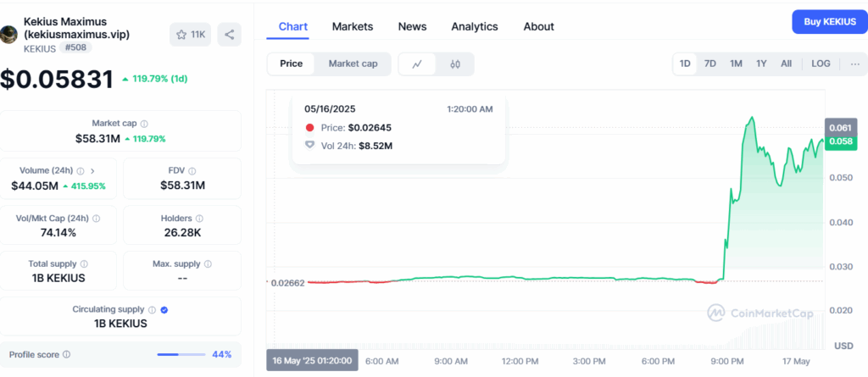Select the 1D time range
The width and height of the screenshot is (868, 377).
click(x=685, y=64)
